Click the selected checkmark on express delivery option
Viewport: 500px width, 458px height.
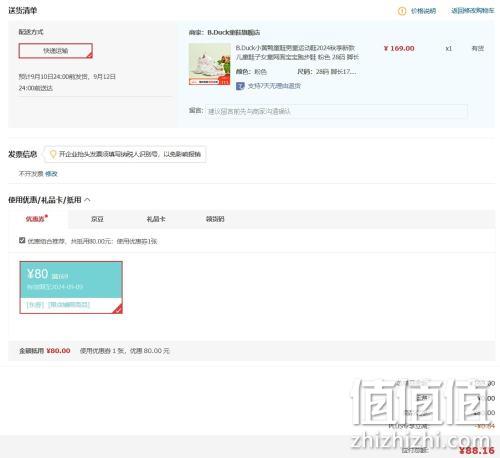(89, 55)
